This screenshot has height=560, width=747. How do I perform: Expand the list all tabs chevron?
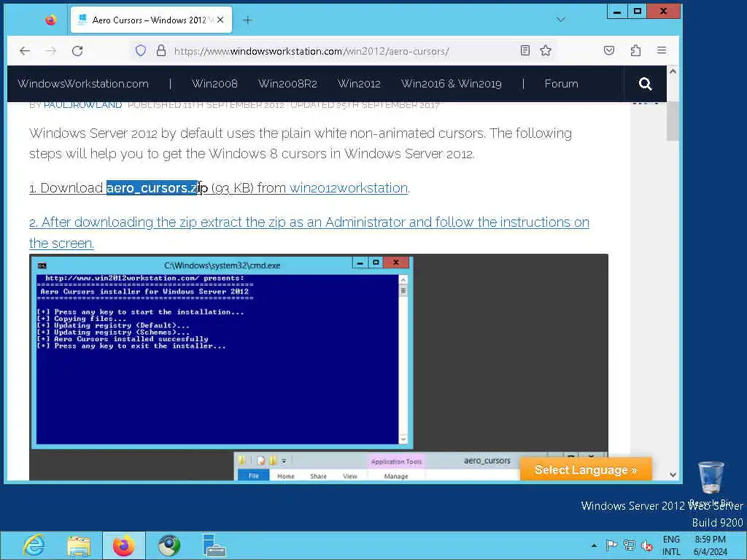pos(561,20)
